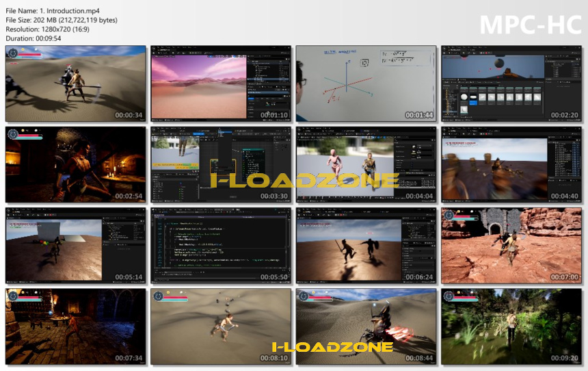The image size is (588, 371).
Task: Choose the tavern scene thumbnail at 00:02:54
Action: pyautogui.click(x=76, y=164)
